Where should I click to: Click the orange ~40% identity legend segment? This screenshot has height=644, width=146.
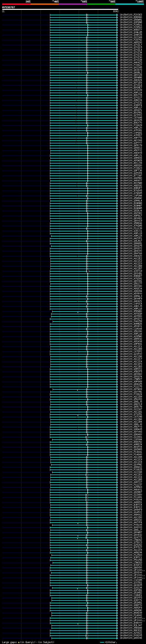(x=45, y=4)
